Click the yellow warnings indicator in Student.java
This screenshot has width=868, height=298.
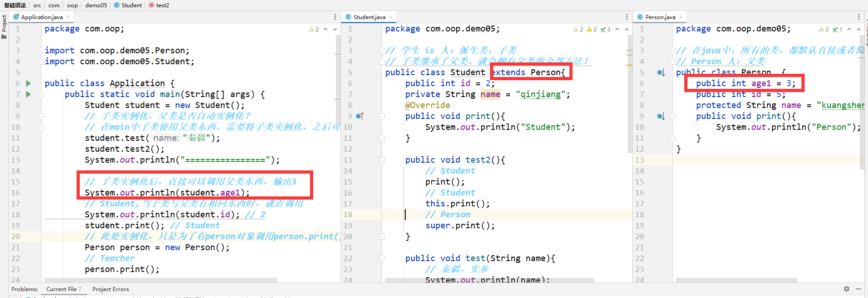(592, 29)
